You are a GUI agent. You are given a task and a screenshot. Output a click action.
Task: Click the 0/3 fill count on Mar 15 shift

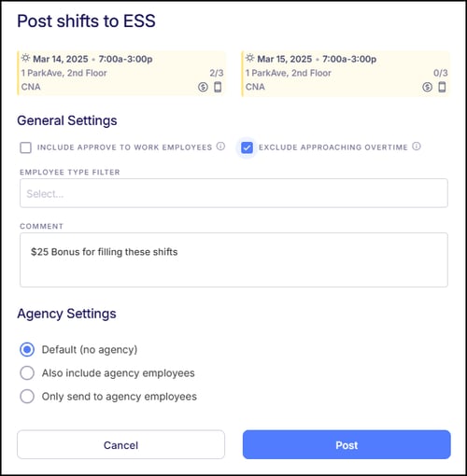[441, 73]
